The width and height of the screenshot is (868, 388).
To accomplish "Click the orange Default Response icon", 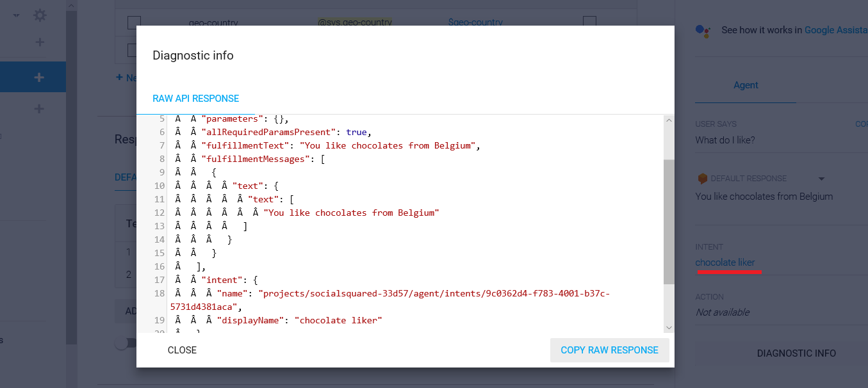I will 702,179.
